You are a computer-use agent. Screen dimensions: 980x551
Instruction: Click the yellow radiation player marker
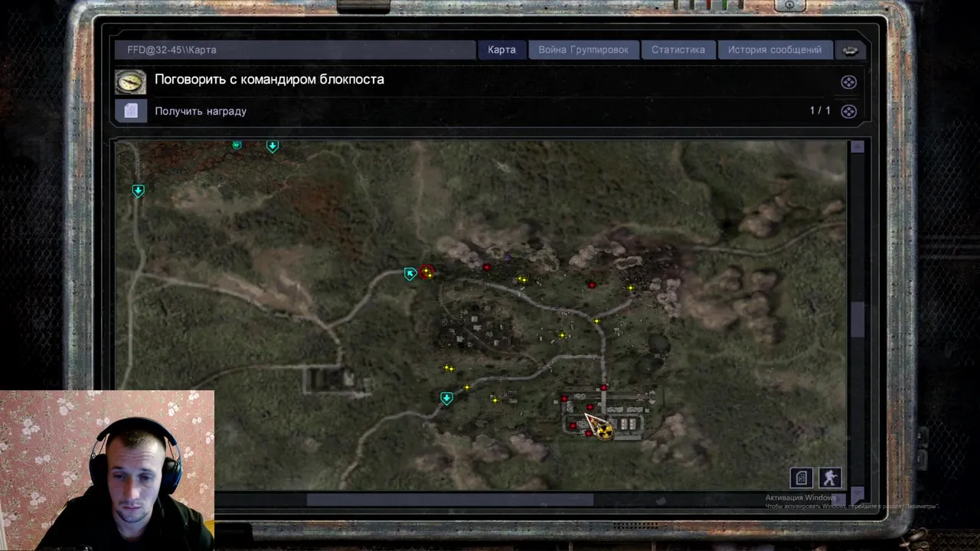(x=605, y=431)
